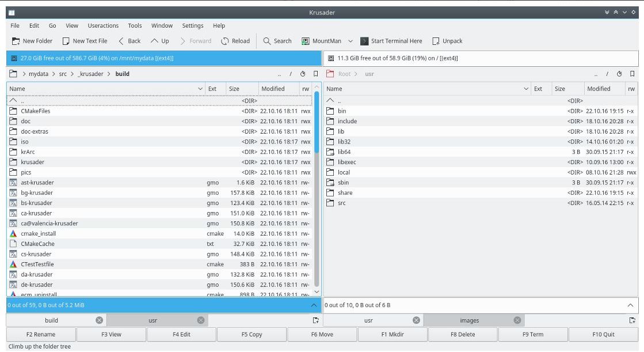Click the red folder icon before Root

click(330, 74)
